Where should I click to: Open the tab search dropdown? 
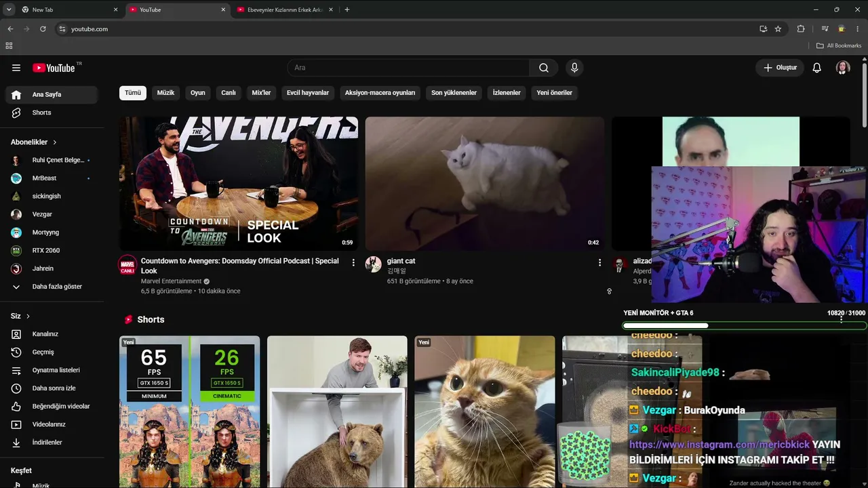pyautogui.click(x=9, y=10)
